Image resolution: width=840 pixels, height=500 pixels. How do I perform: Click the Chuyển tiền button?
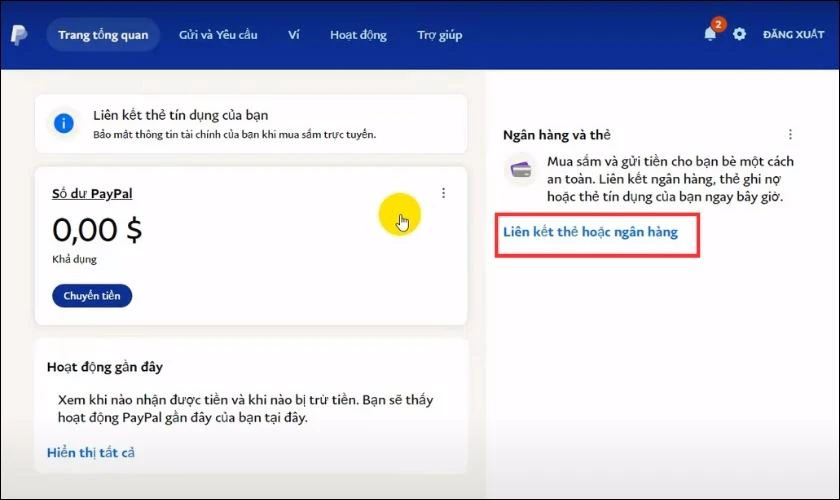[92, 296]
